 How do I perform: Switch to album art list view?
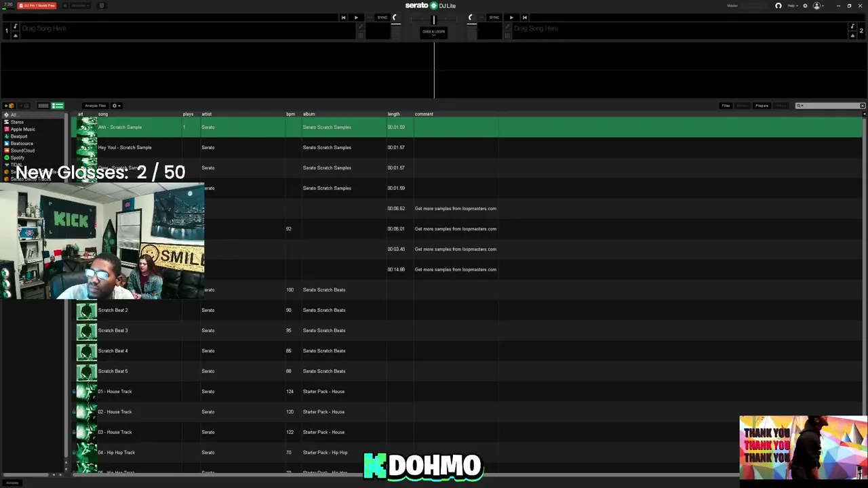point(58,106)
